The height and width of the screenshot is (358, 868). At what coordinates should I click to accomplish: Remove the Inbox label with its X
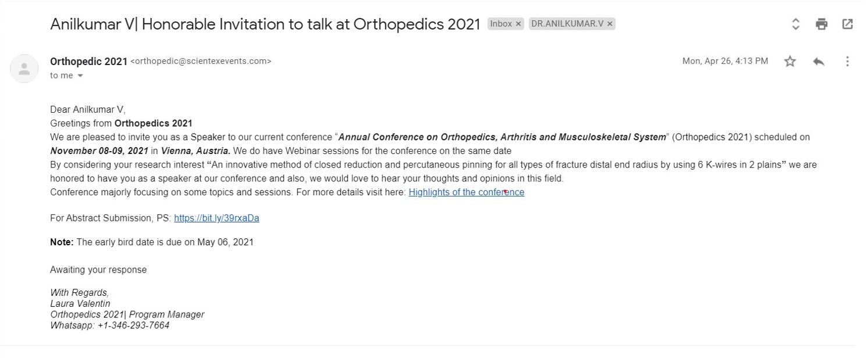(x=518, y=24)
